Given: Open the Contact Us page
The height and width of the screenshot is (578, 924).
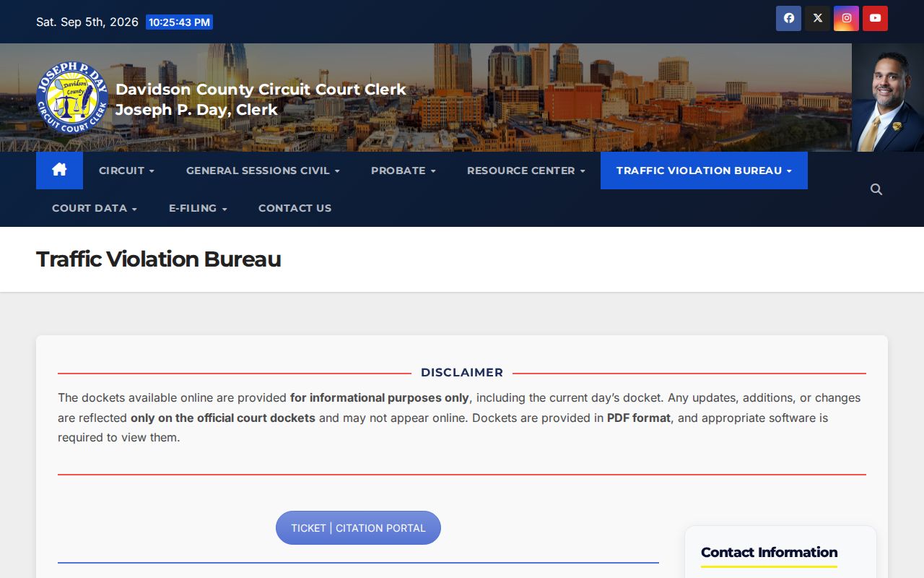Looking at the screenshot, I should 295,208.
